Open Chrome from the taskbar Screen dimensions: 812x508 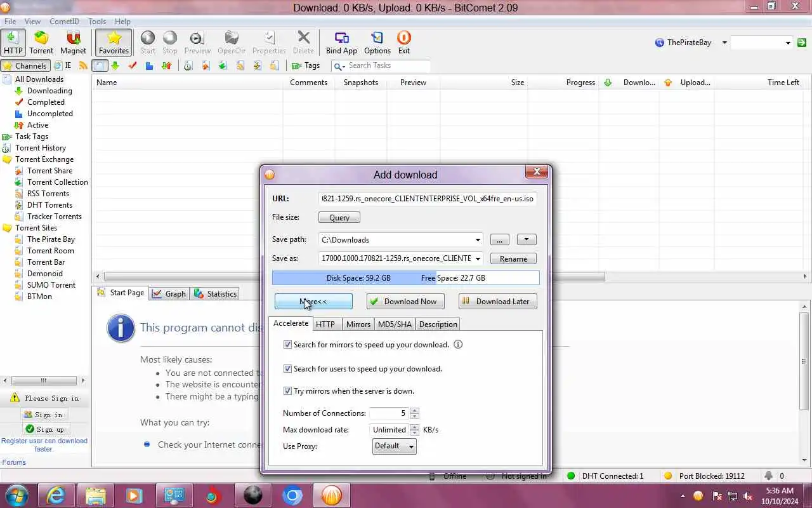(x=292, y=495)
